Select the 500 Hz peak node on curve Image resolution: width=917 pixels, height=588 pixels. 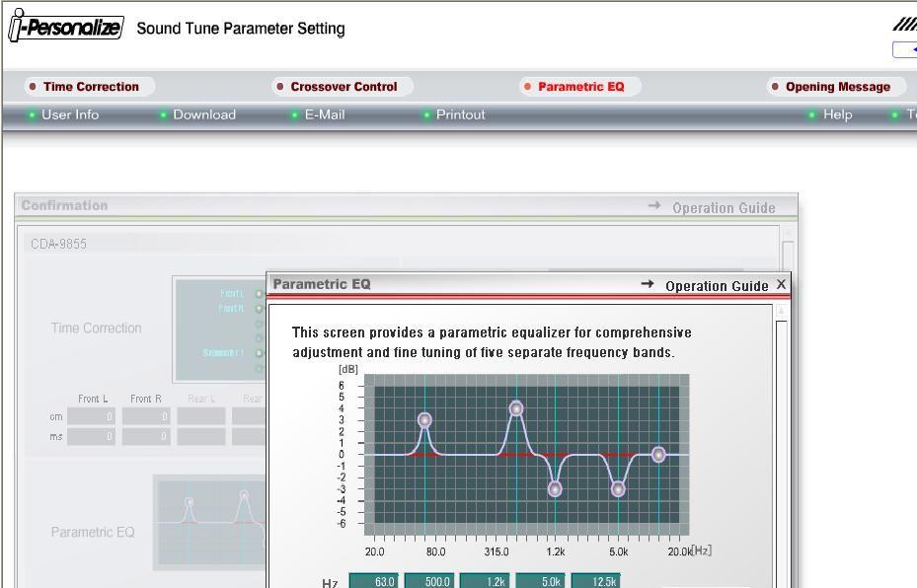click(x=516, y=408)
